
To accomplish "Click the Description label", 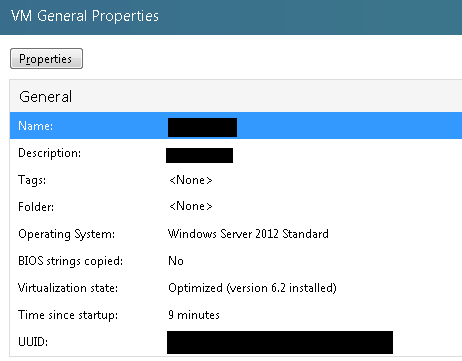I will (50, 153).
